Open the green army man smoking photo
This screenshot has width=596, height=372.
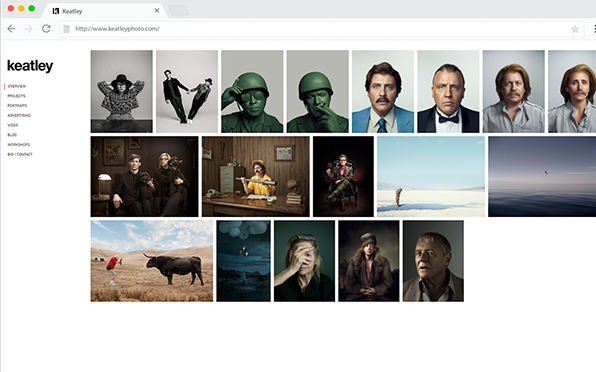point(317,92)
